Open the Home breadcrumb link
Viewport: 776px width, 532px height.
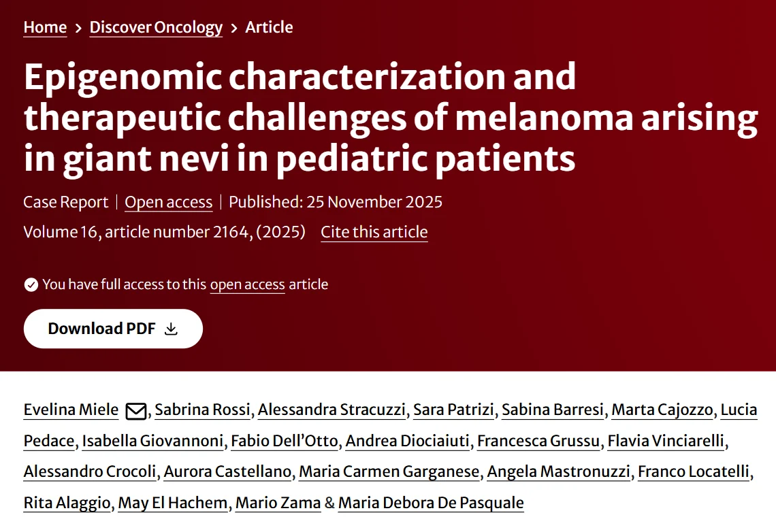point(44,27)
